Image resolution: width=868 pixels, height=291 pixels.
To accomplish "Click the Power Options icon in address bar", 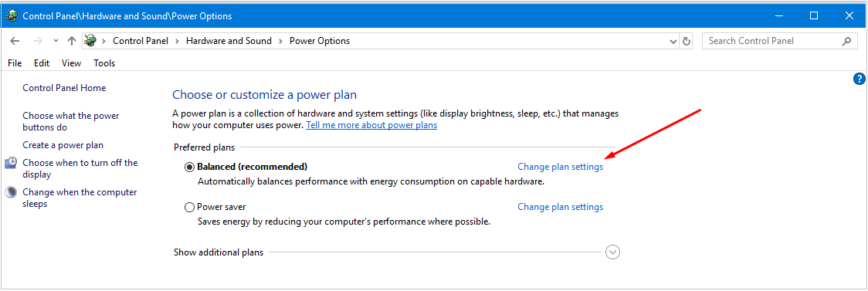I will 91,40.
